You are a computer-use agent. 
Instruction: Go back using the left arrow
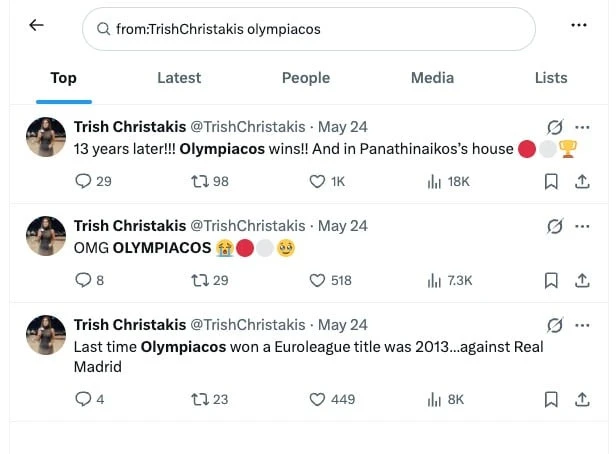click(36, 26)
